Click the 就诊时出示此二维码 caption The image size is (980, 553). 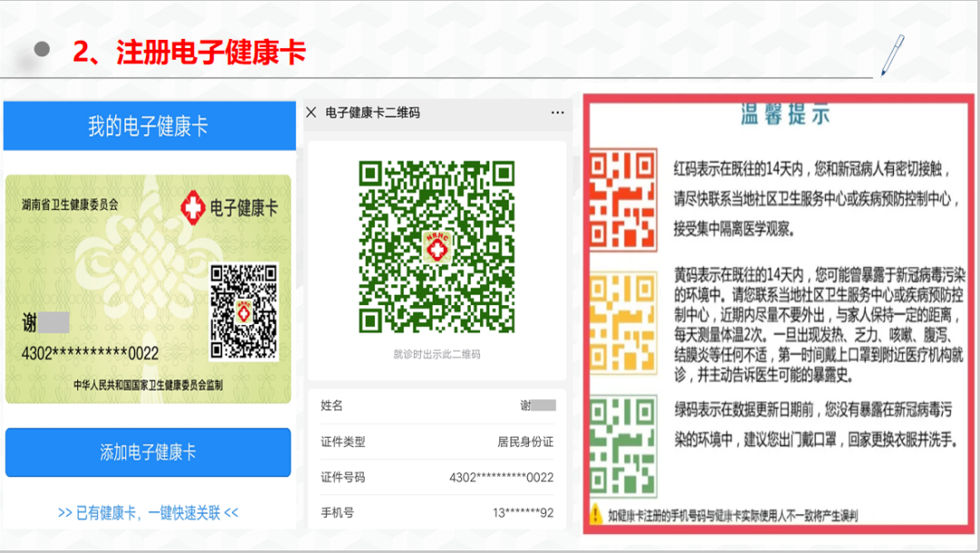pos(436,354)
